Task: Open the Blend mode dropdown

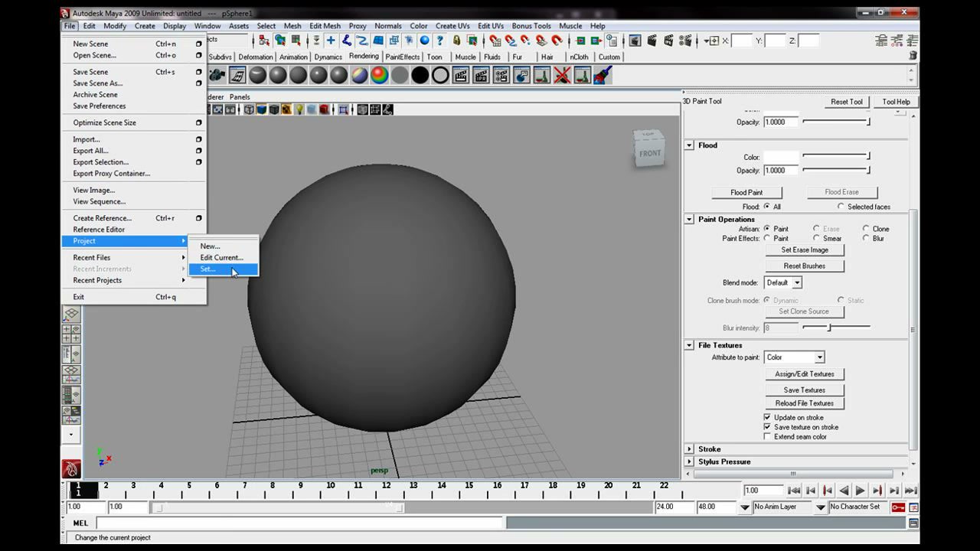Action: [783, 282]
